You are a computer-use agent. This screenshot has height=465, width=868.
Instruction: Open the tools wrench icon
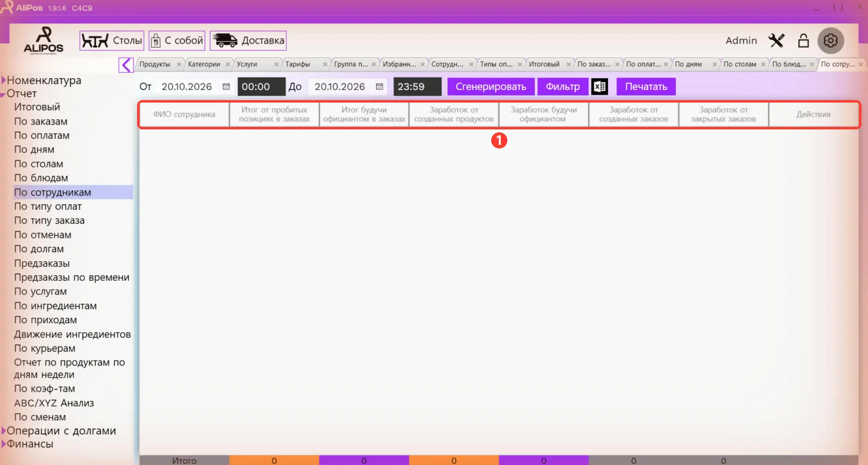coord(776,41)
